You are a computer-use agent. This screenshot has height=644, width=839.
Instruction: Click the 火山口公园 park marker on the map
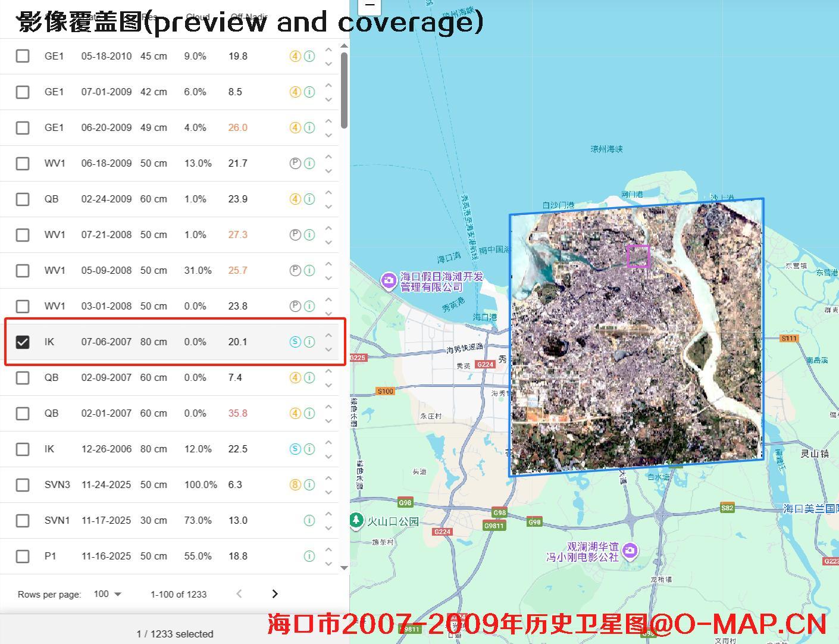[x=355, y=520]
